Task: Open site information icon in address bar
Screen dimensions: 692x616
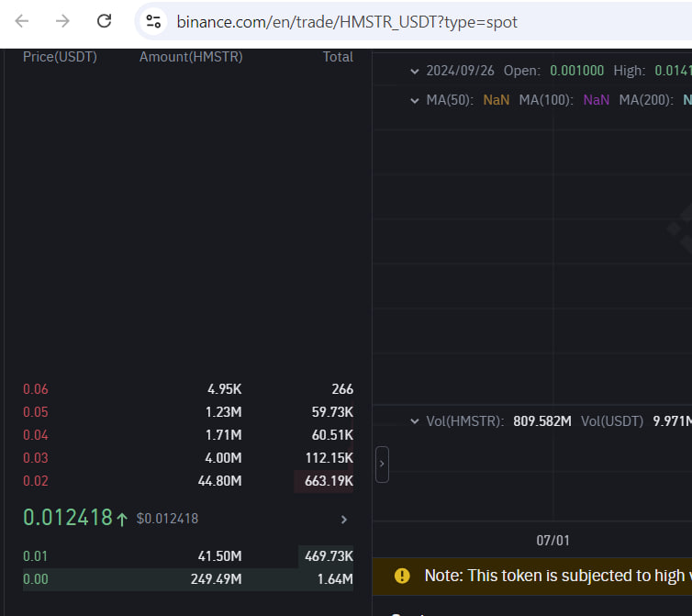Action: (x=153, y=21)
